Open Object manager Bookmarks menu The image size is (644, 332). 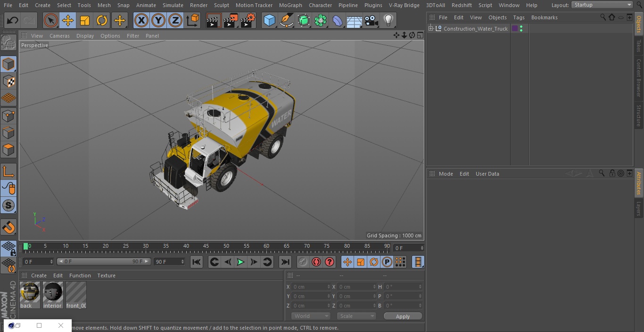(x=544, y=17)
